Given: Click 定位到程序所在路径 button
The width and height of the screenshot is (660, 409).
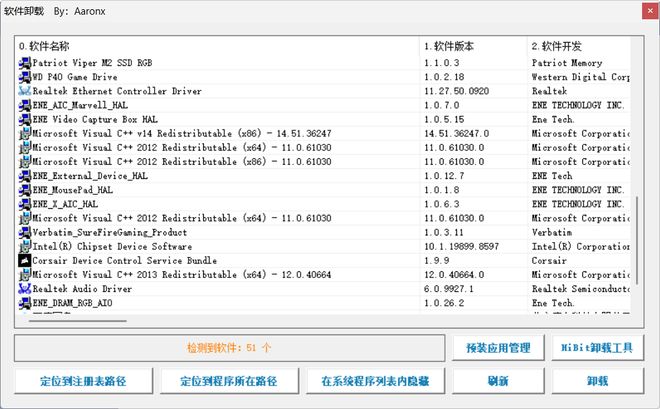Looking at the screenshot, I should coord(229,381).
